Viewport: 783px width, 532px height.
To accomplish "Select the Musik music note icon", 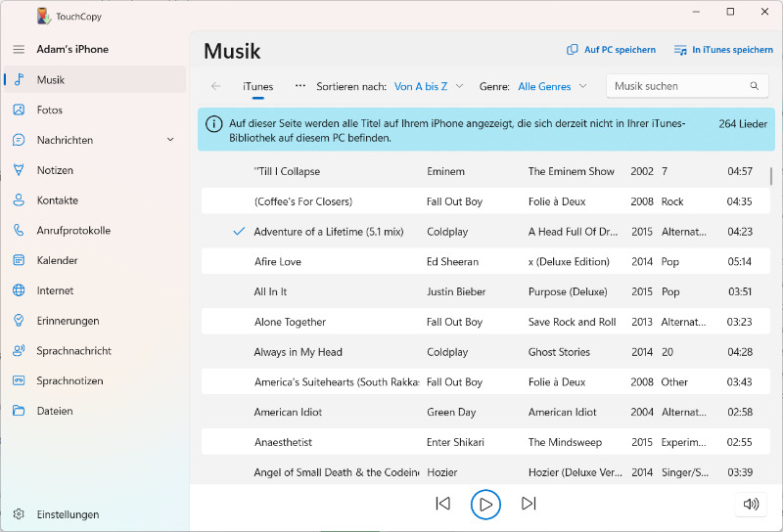I will click(x=19, y=80).
